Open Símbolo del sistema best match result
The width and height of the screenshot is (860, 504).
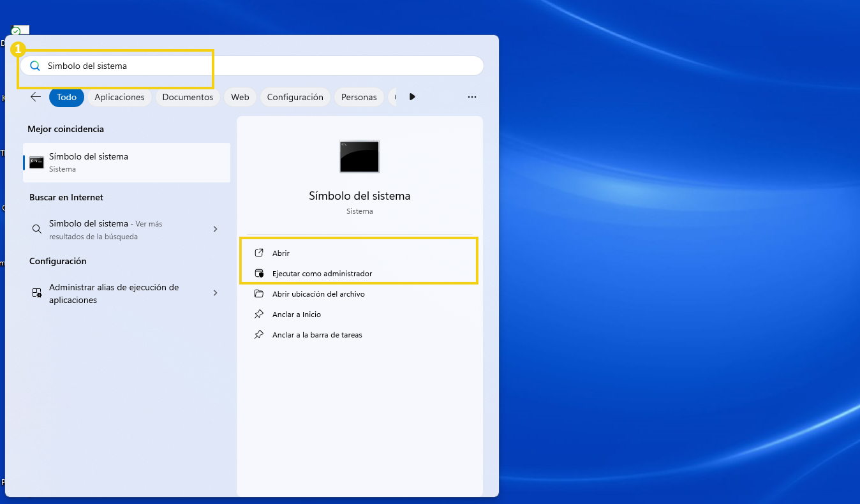coord(126,162)
